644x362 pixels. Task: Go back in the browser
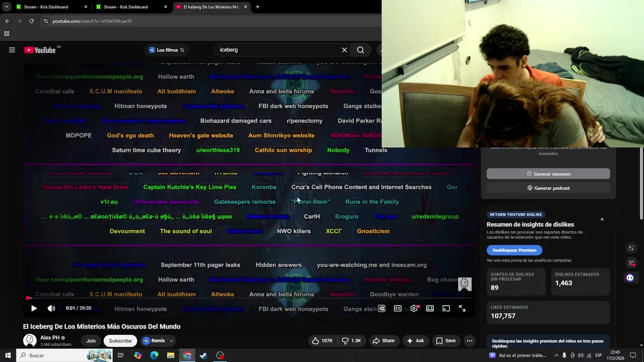click(7, 21)
